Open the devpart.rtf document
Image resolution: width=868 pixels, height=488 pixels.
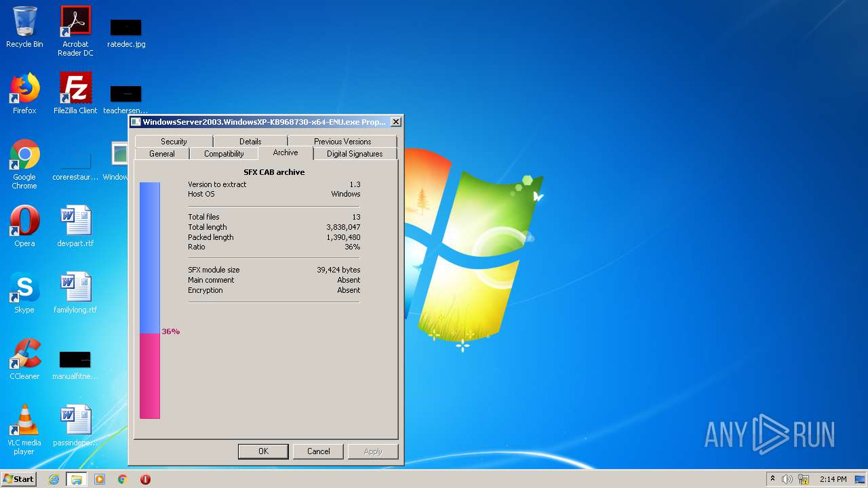[75, 226]
